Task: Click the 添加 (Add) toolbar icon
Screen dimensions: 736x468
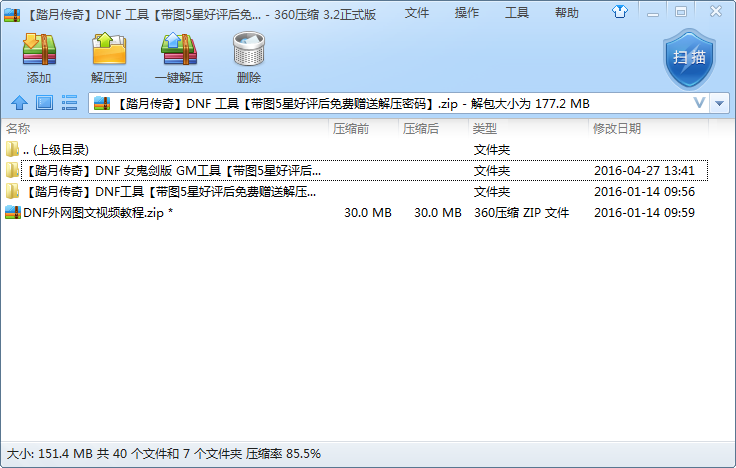Action: [39, 57]
